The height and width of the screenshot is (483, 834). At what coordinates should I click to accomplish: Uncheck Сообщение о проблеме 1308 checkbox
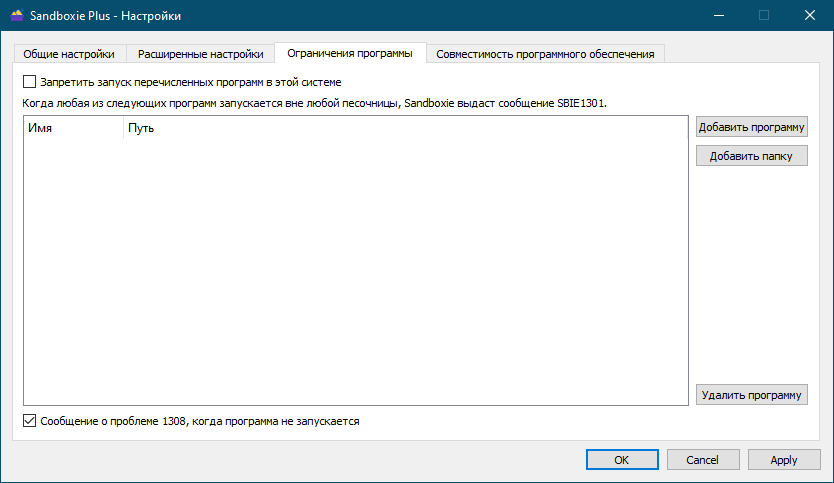coord(29,421)
